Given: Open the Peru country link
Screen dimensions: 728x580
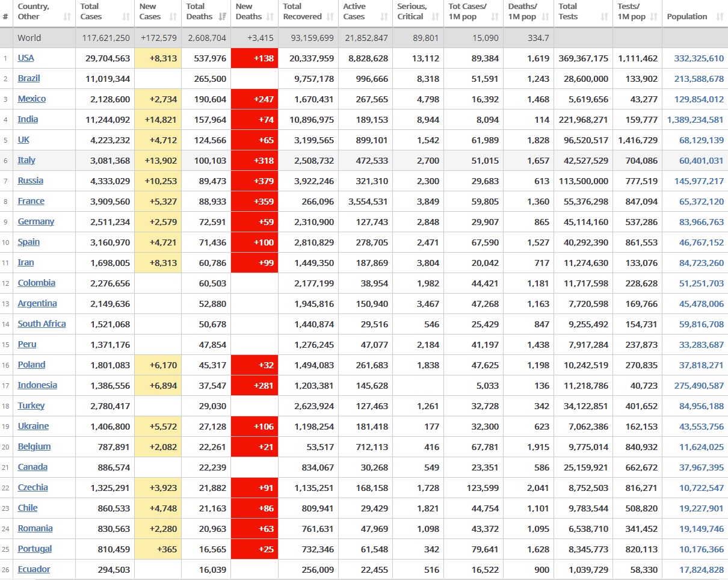Looking at the screenshot, I should click(x=27, y=345).
